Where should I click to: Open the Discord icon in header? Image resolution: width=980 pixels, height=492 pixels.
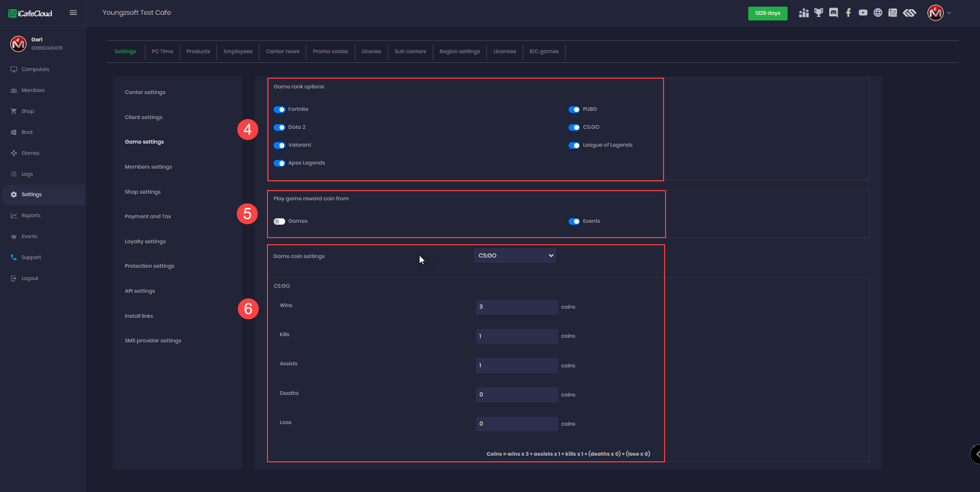tap(833, 13)
